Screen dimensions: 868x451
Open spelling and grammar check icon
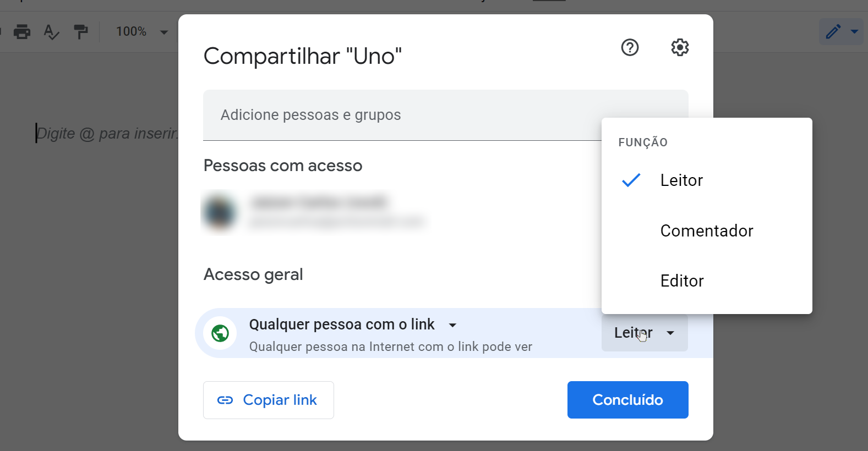click(x=51, y=32)
